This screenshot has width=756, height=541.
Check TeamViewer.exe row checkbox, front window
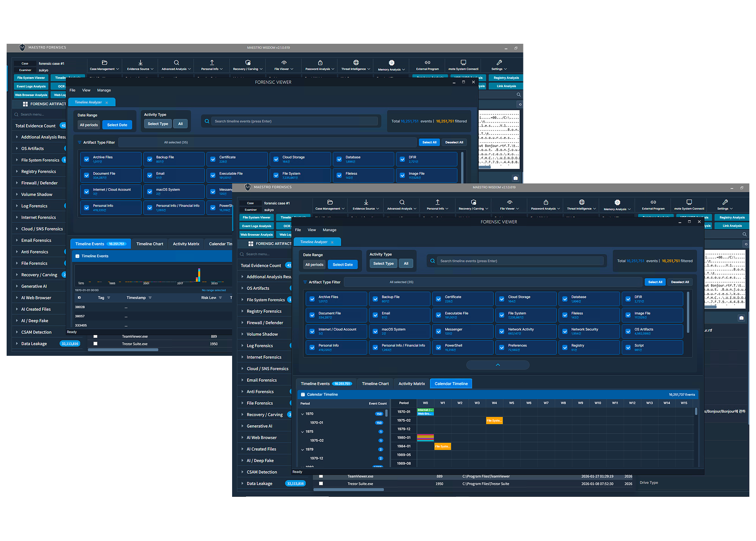coord(321,476)
